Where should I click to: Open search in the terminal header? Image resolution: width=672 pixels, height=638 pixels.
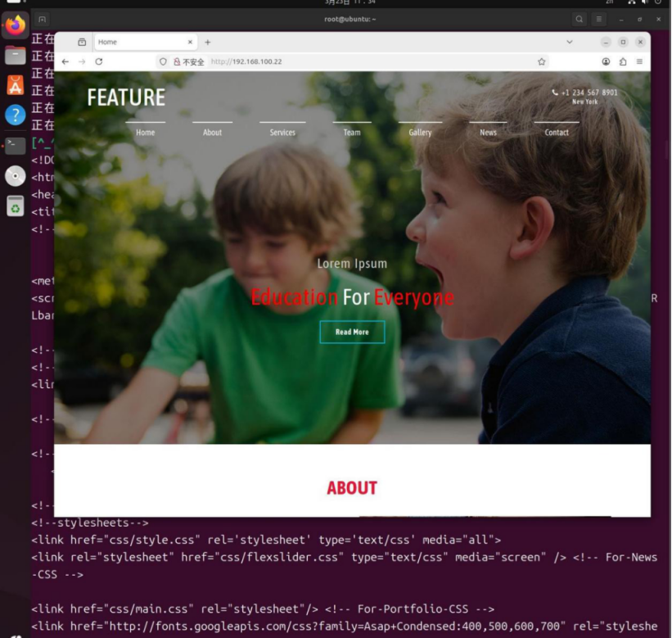(x=579, y=20)
